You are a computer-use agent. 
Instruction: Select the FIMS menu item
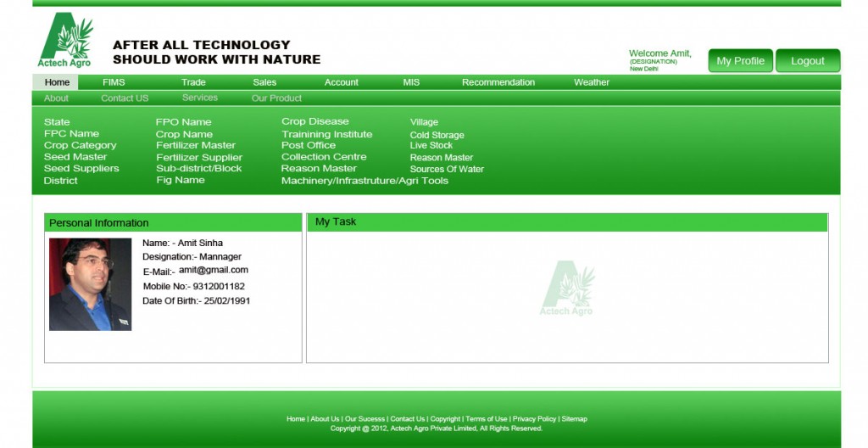click(114, 82)
